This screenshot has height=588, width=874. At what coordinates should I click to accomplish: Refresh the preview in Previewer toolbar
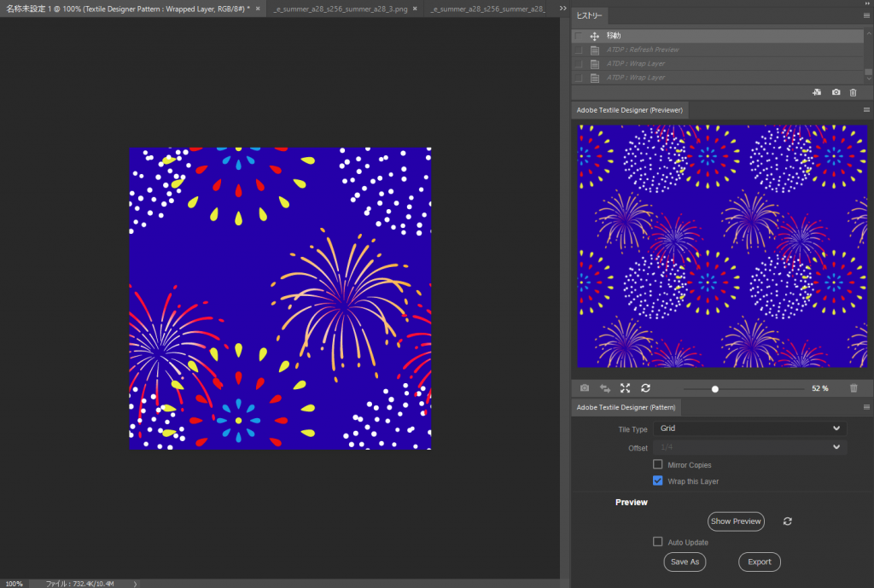click(x=645, y=388)
